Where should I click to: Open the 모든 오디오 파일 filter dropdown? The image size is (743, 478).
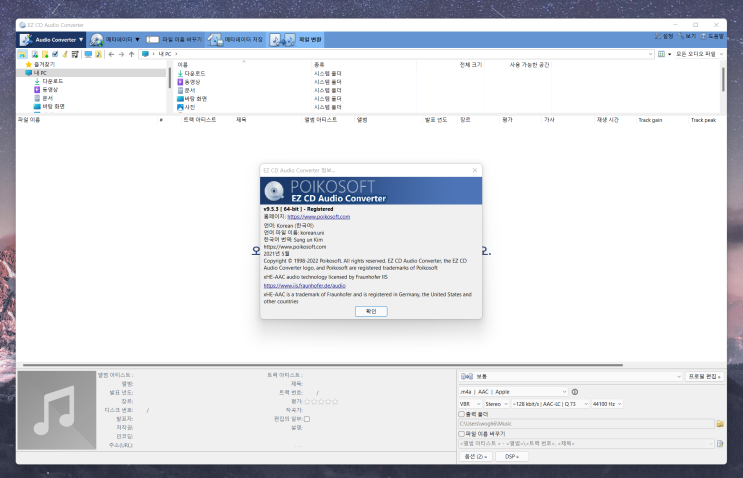[699, 54]
